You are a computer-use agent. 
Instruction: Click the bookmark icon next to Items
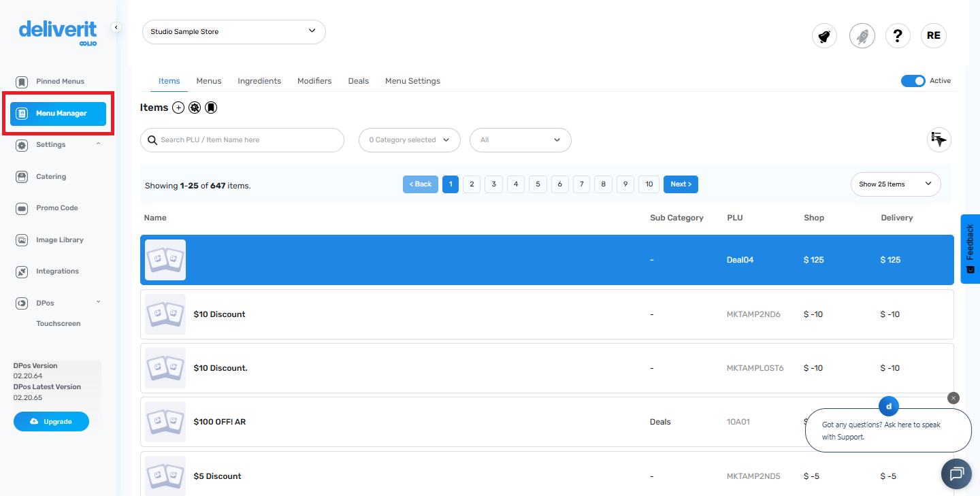pos(211,107)
